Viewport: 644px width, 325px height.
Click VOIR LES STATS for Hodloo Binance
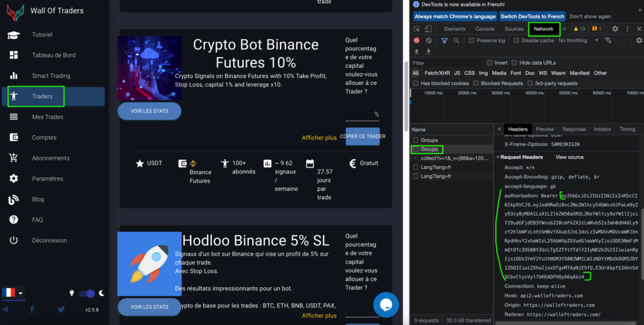pyautogui.click(x=150, y=307)
